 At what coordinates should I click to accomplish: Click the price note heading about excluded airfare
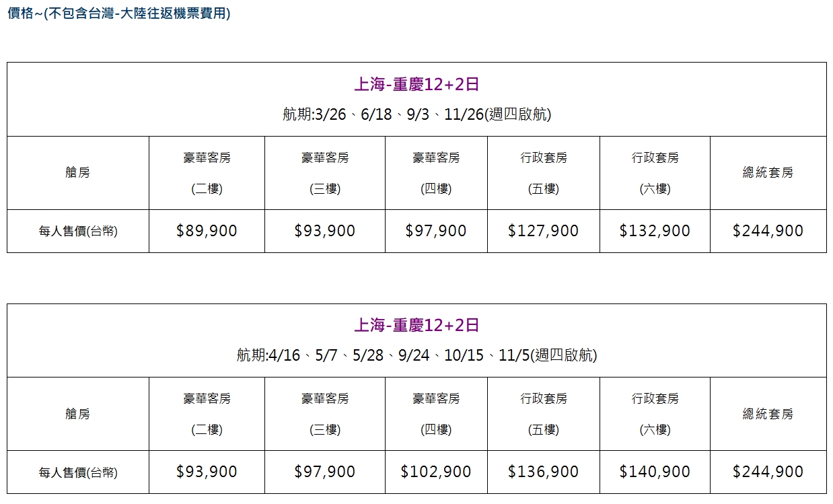point(118,13)
